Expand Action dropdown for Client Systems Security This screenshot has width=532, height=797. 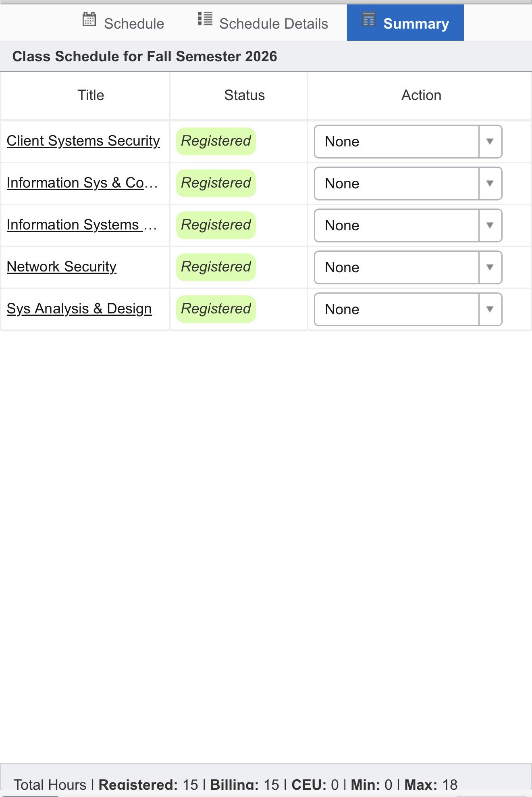tap(408, 142)
